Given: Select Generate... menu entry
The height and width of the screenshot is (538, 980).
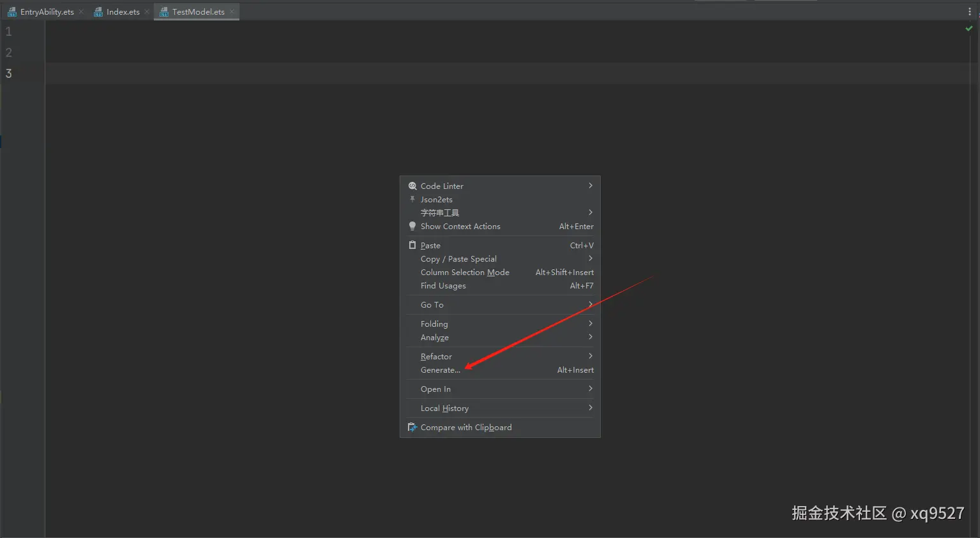Looking at the screenshot, I should click(500, 370).
